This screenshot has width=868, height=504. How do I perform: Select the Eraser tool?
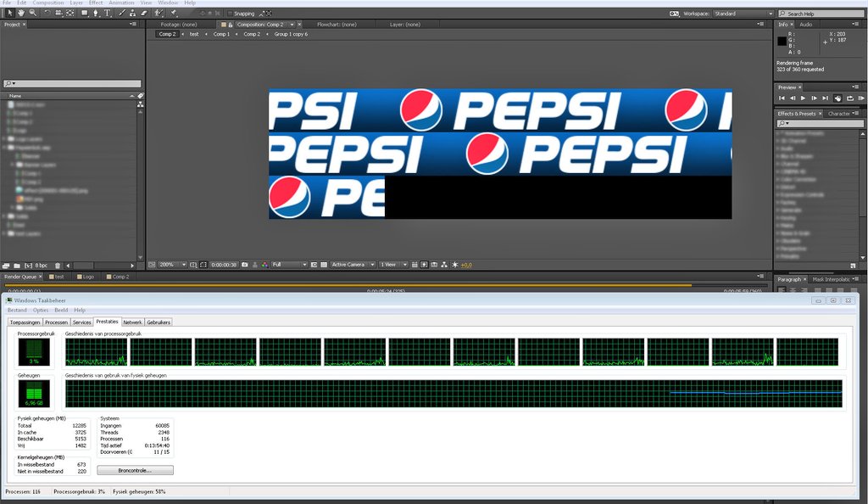[144, 13]
